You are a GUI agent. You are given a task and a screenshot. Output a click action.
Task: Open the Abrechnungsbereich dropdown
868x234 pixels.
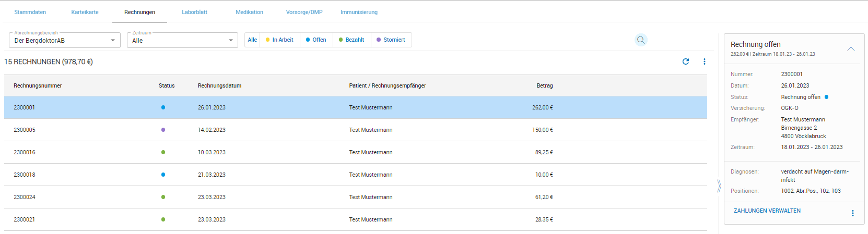click(x=65, y=41)
